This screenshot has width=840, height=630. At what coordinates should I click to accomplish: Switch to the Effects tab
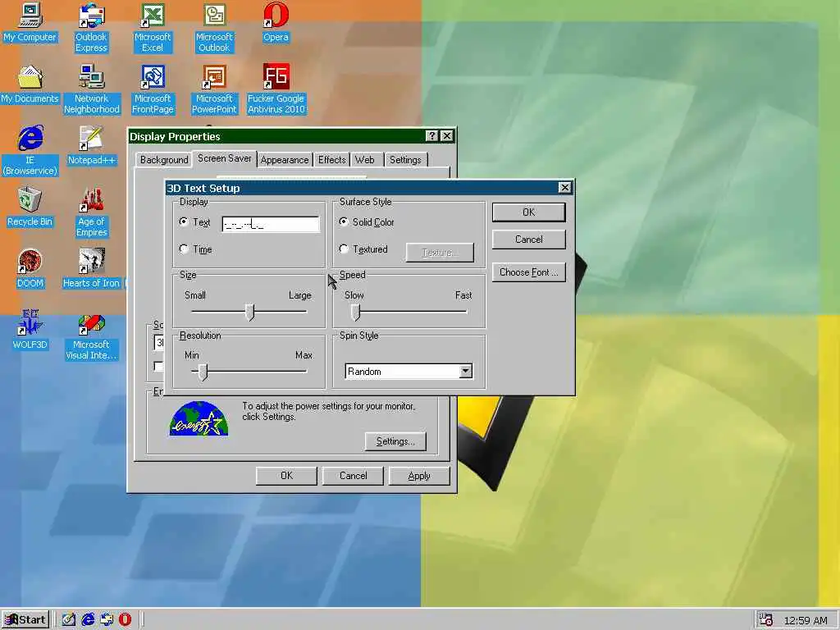(331, 160)
